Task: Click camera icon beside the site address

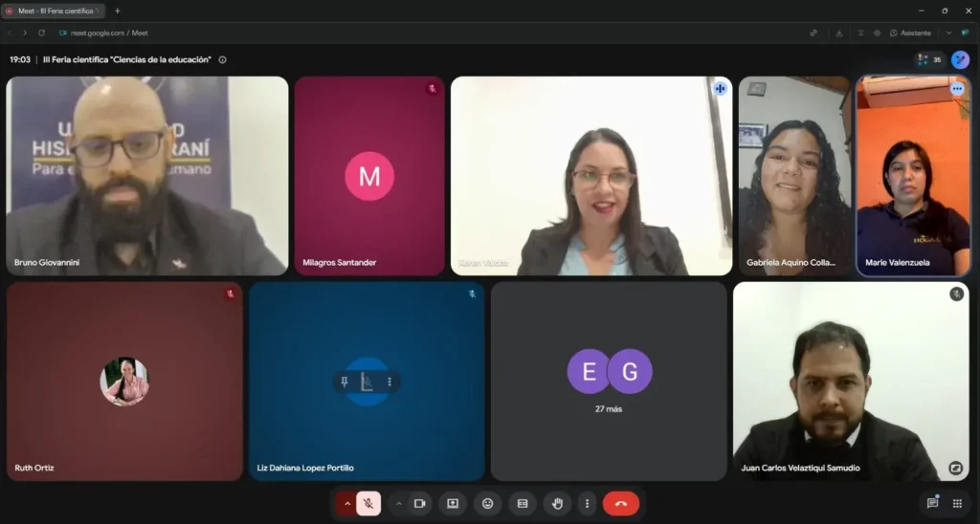Action: (63, 33)
